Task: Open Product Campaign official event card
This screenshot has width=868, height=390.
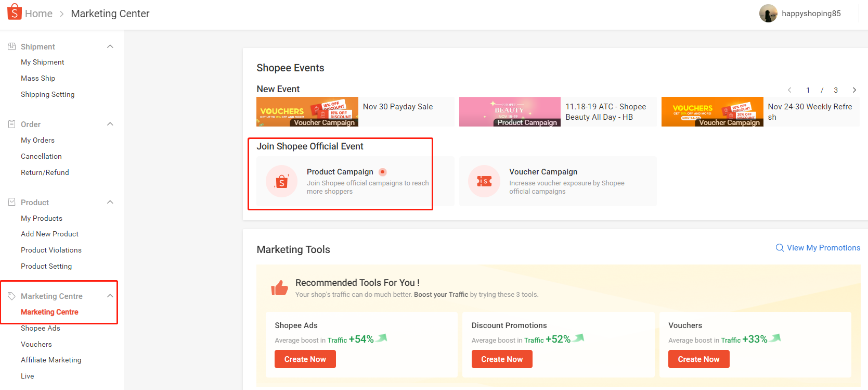Action: tap(355, 181)
